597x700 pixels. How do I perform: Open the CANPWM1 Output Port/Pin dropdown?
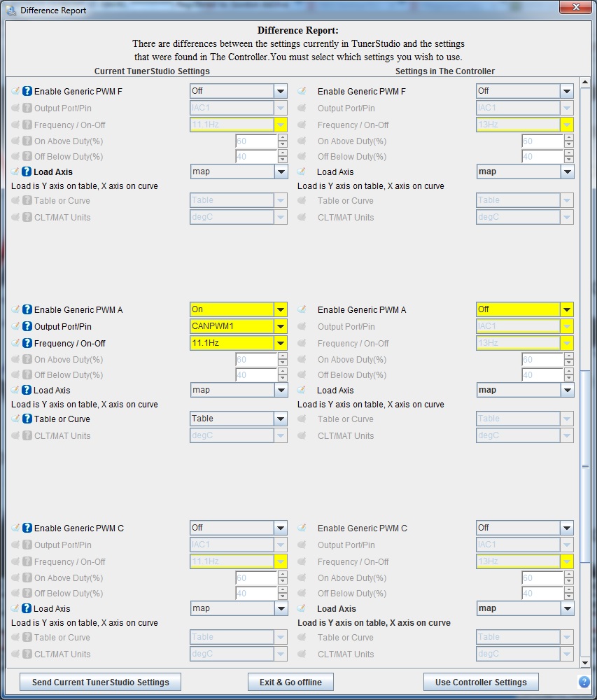tap(239, 326)
